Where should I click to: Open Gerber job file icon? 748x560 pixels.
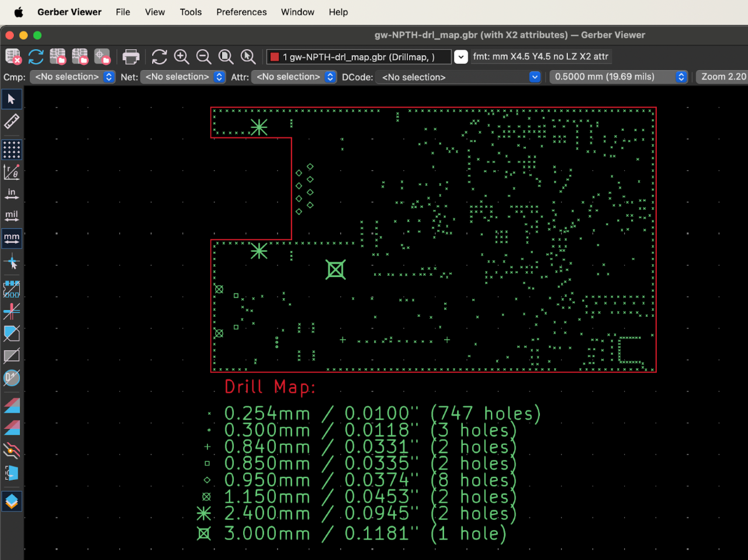pos(102,57)
